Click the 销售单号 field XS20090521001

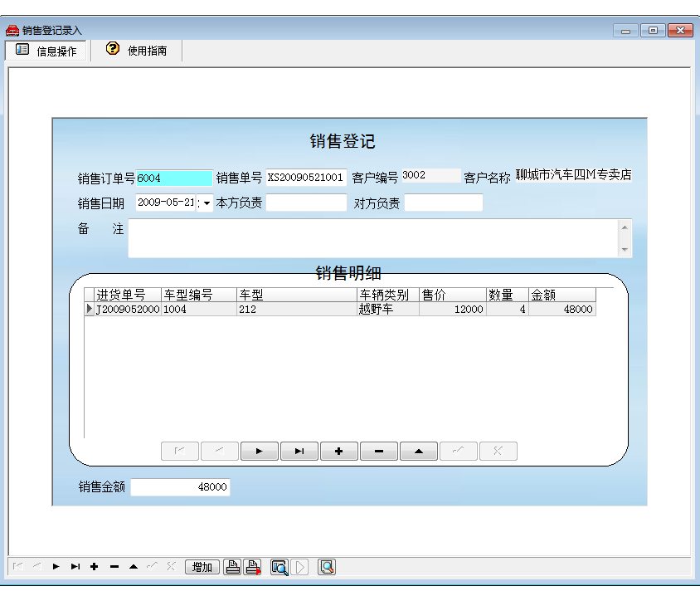coord(306,178)
